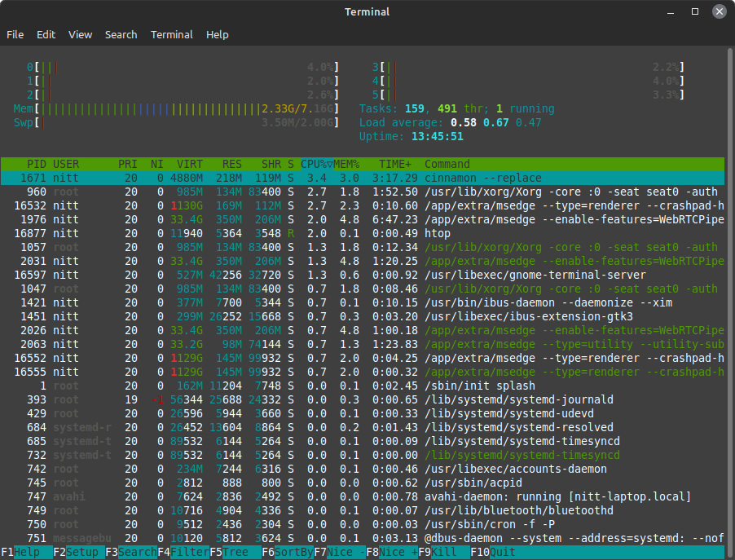Toggle F5 Tree view
735x560 pixels.
pos(235,552)
